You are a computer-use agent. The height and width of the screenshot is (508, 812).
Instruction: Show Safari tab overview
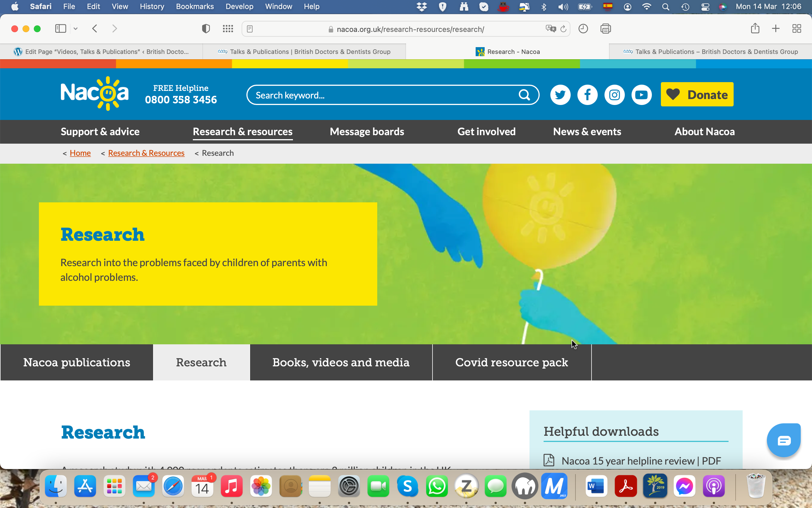coord(796,29)
